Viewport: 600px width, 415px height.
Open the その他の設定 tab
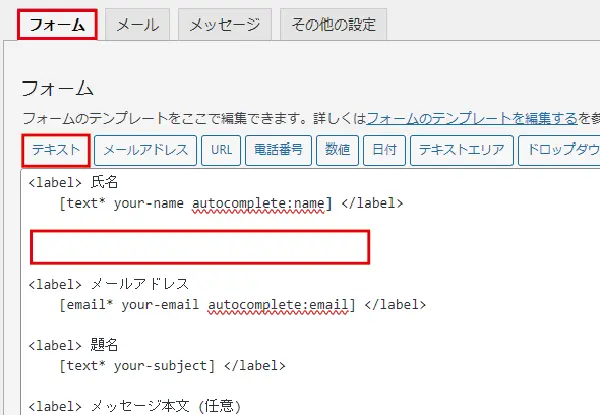[333, 24]
